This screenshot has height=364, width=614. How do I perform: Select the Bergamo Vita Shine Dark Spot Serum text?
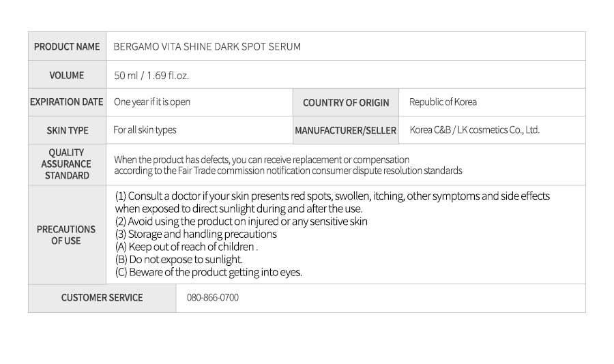pyautogui.click(x=207, y=46)
